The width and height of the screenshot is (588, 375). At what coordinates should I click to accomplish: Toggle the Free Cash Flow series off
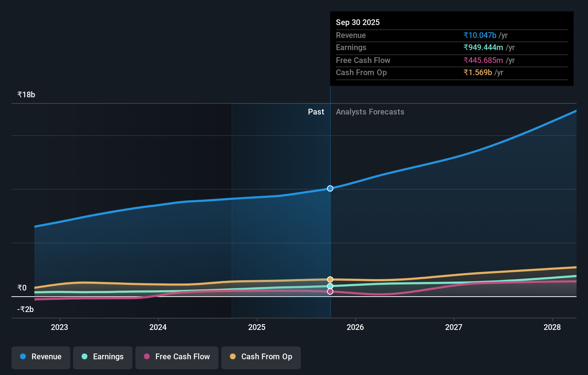point(177,357)
